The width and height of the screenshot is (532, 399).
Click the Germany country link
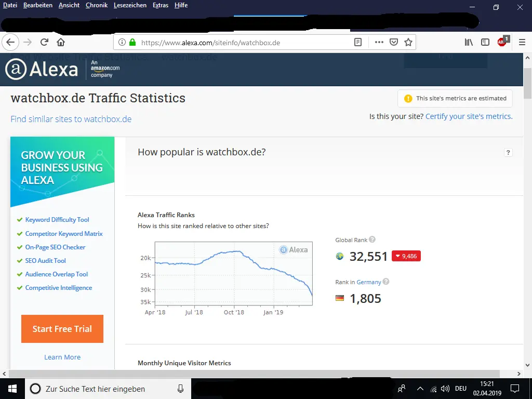point(368,282)
